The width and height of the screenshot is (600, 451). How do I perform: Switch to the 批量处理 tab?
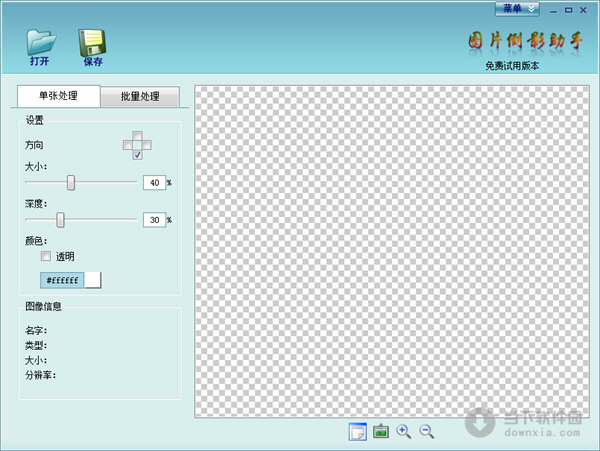140,96
